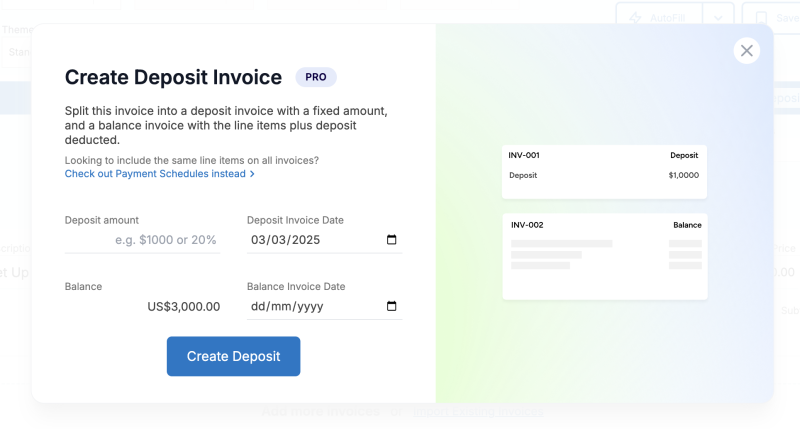Image resolution: width=800 pixels, height=429 pixels.
Task: Expand the AutoFill dropdown arrow
Action: tap(718, 18)
